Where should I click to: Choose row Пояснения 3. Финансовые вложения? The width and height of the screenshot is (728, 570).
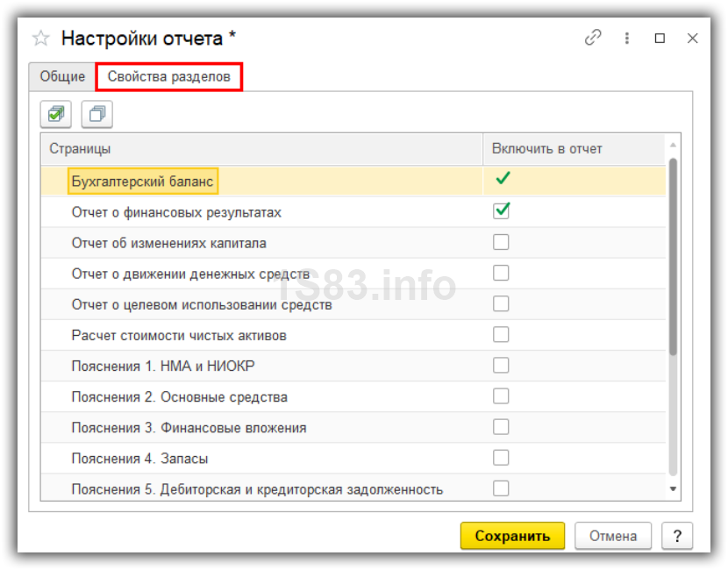click(353, 428)
